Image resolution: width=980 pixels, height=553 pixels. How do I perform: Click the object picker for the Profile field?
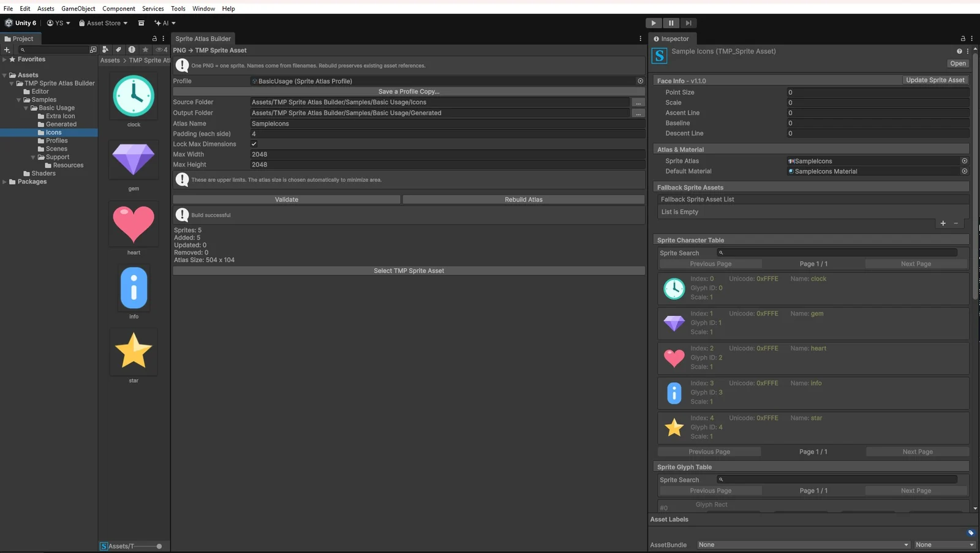[x=640, y=81]
